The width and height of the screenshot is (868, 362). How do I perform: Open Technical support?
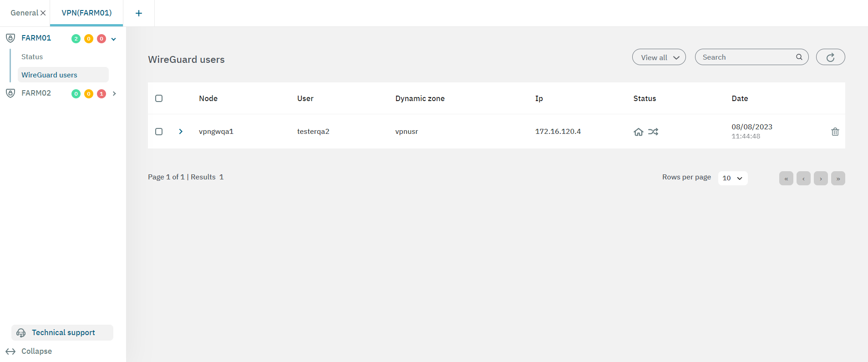pos(62,333)
